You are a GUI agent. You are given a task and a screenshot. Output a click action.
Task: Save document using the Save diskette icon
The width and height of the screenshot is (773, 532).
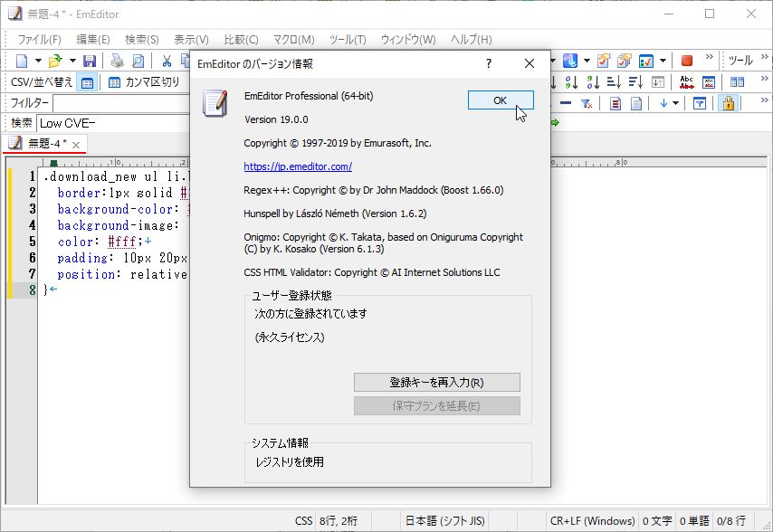tap(90, 61)
